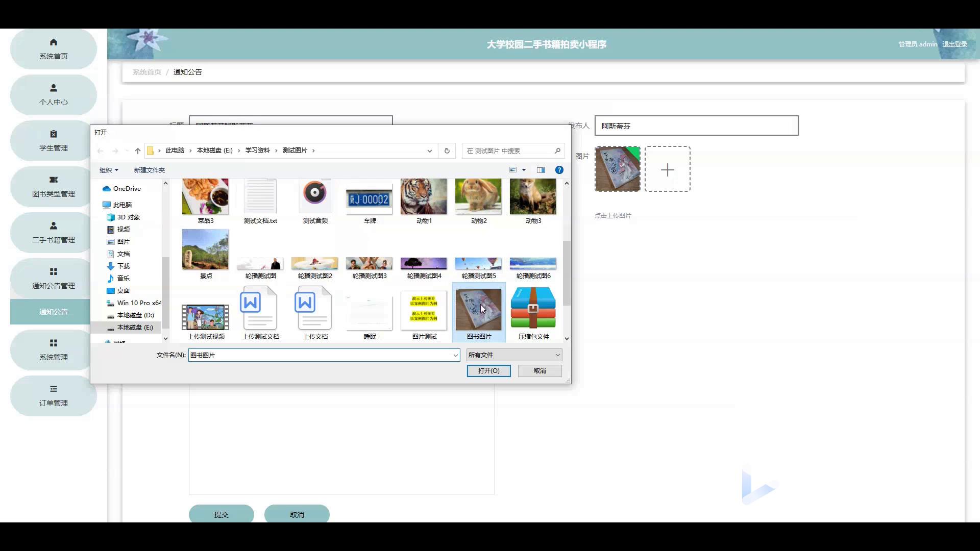Open address bar history dropdown arrow
Screen dimensions: 980x551
[x=430, y=151]
